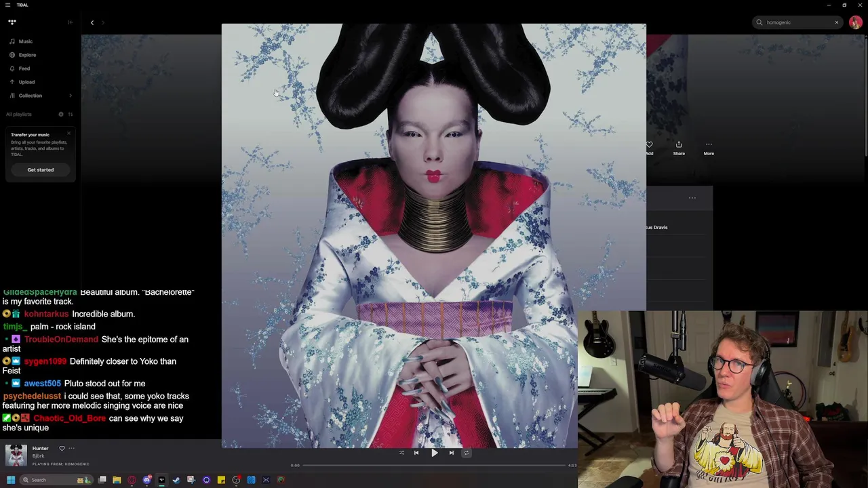Open the Upload section
Screen dimensions: 868x488
[x=22, y=82]
